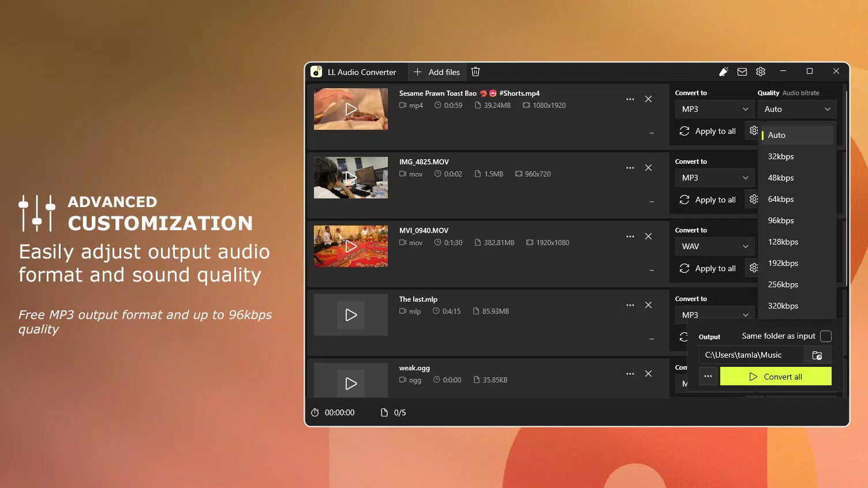Click Apply to all for MVI_0940.MOV
The height and width of the screenshot is (488, 868).
708,268
